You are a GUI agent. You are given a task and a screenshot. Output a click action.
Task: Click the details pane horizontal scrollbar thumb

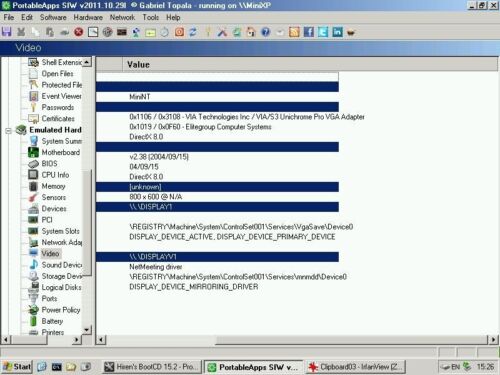[351, 340]
